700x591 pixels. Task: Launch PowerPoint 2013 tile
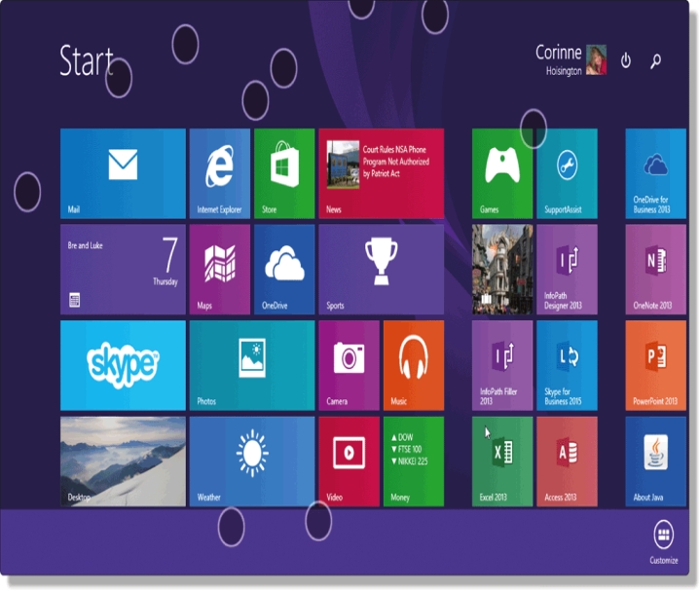(x=656, y=365)
